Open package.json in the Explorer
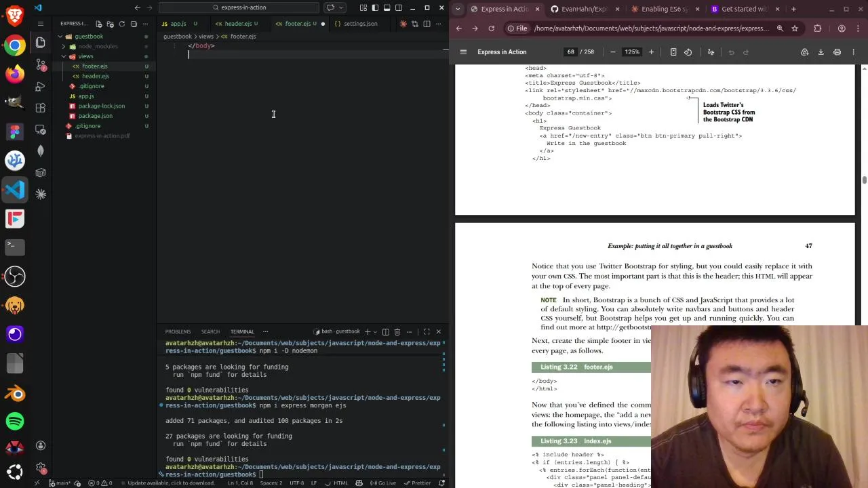This screenshot has height=488, width=868. (x=95, y=116)
